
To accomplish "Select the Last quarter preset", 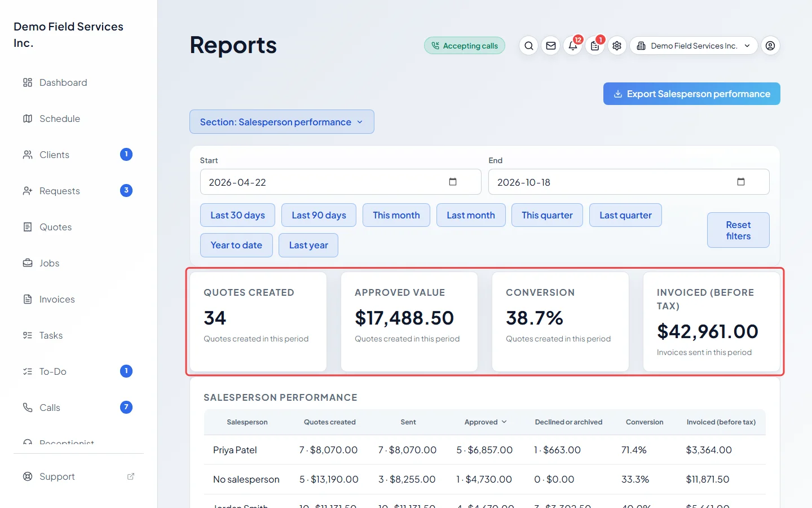I will [x=625, y=215].
